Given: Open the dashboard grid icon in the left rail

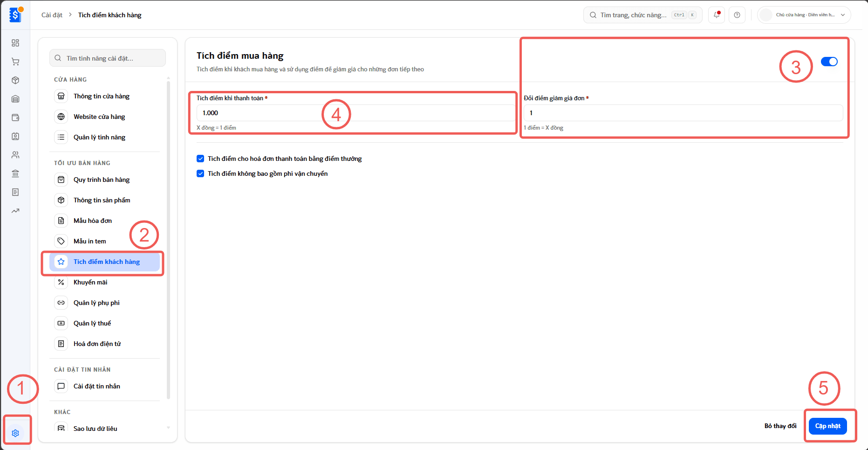Looking at the screenshot, I should 15,43.
